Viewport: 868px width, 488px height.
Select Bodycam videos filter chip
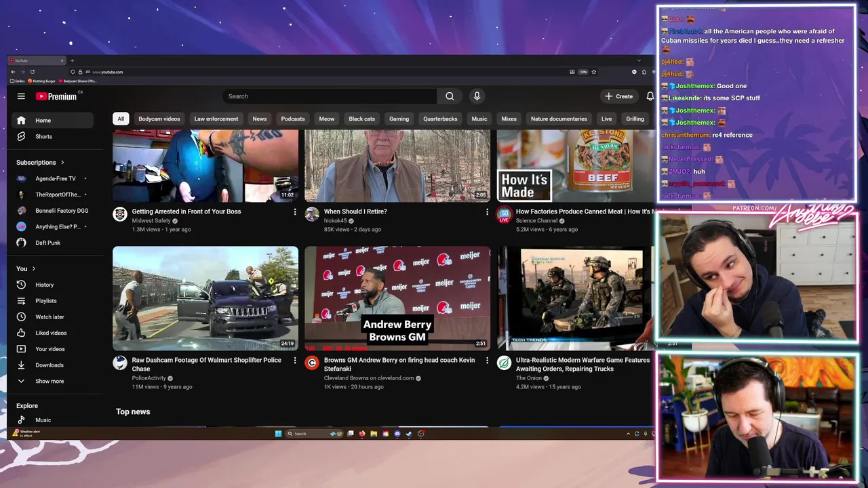click(x=159, y=119)
